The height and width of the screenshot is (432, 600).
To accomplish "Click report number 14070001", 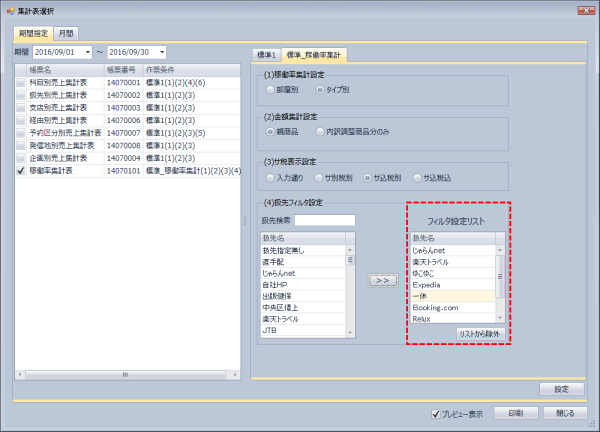I will click(124, 83).
